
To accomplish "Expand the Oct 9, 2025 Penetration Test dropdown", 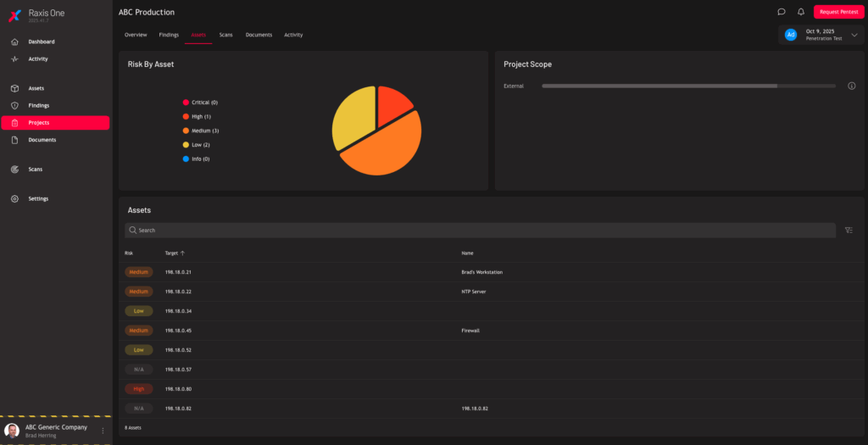I will (x=853, y=35).
